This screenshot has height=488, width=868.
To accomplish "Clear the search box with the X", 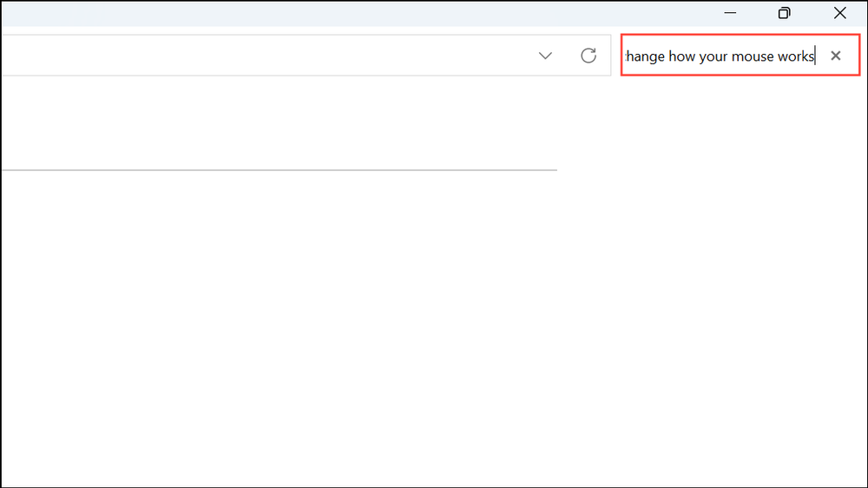I will tap(835, 56).
